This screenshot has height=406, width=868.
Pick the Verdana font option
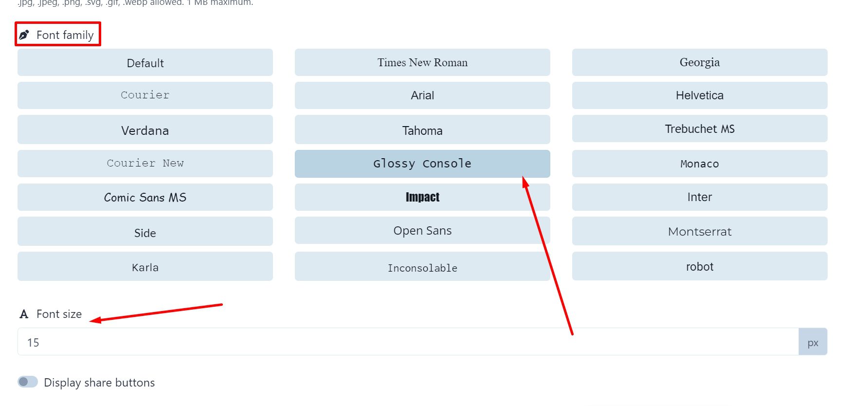(x=145, y=130)
